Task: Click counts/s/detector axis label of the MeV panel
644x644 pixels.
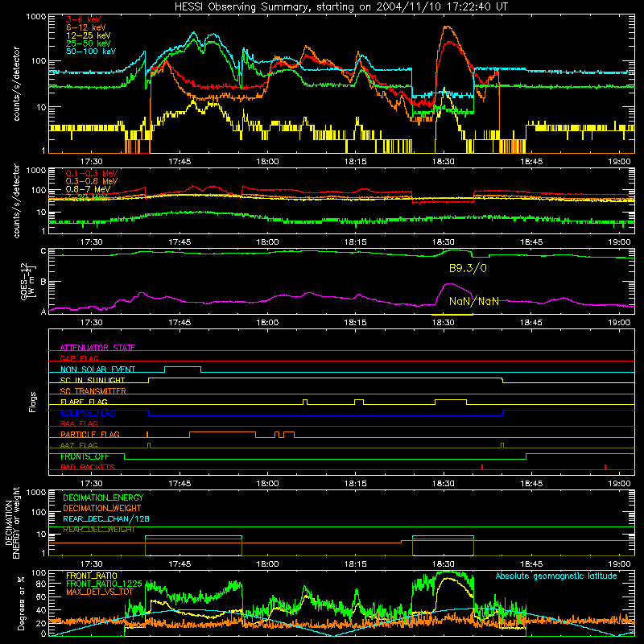Action: click(16, 201)
